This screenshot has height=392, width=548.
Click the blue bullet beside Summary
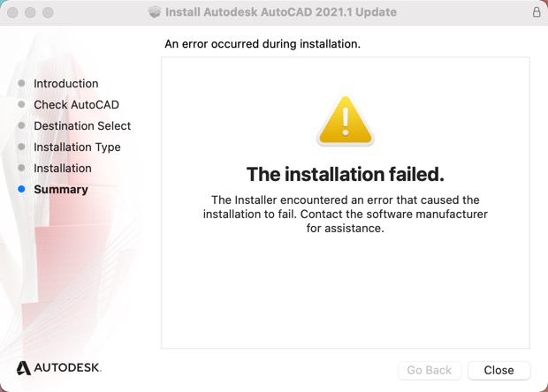coord(21,189)
